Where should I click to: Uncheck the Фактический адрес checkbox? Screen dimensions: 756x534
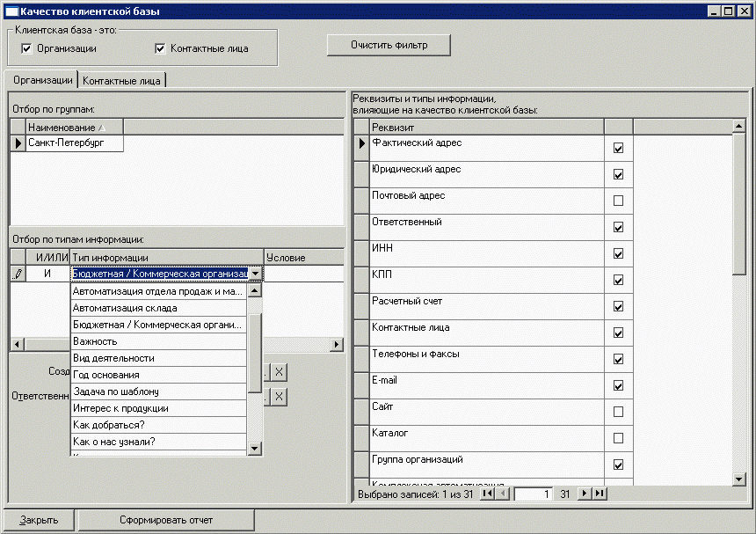click(618, 148)
